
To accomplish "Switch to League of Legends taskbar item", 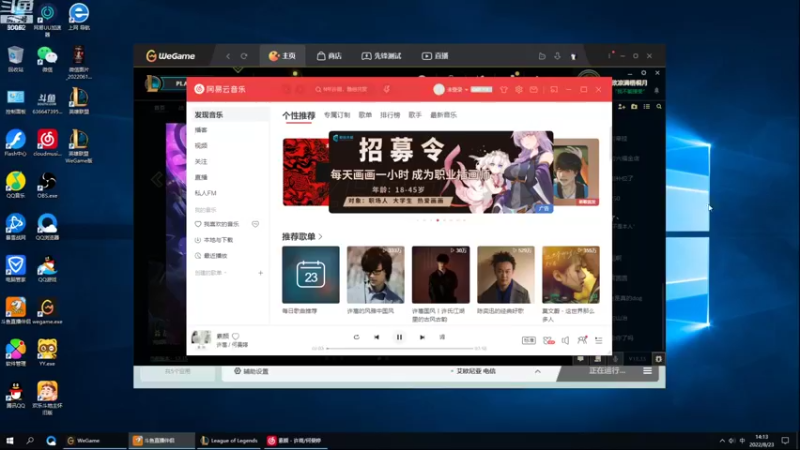I will 229,440.
